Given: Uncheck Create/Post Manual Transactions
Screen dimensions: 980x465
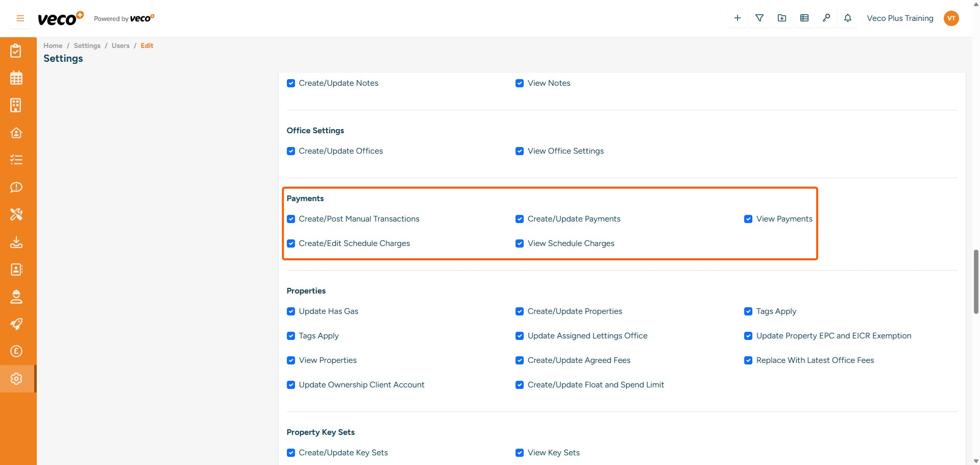Looking at the screenshot, I should 291,219.
